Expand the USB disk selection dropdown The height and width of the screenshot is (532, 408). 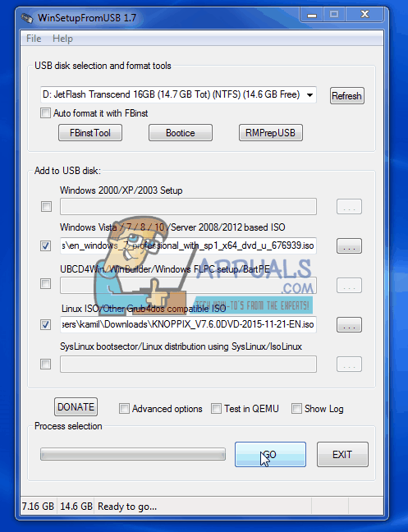309,94
